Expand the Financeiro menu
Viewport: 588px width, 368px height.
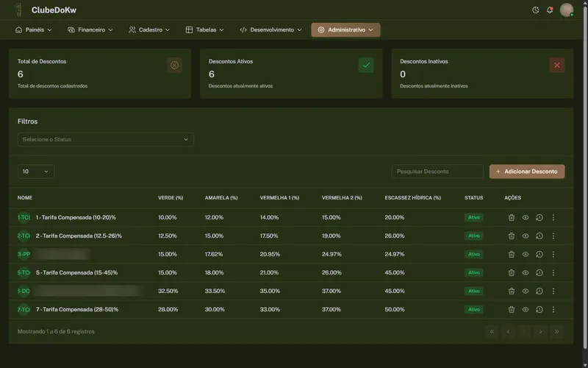(x=90, y=29)
